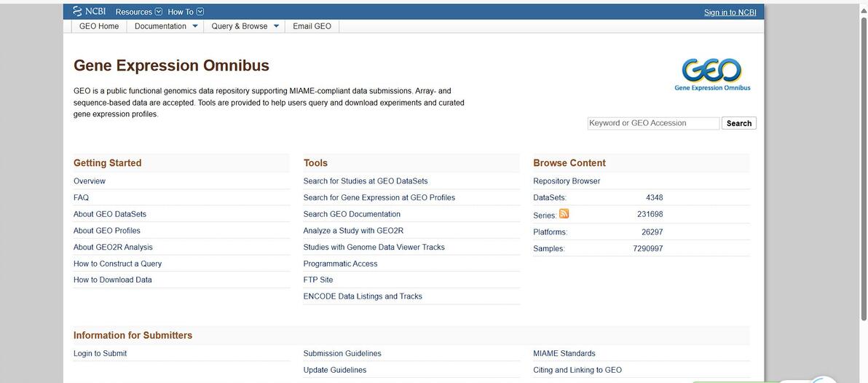Click the Samples count 7290997
The image size is (868, 383).
[647, 248]
